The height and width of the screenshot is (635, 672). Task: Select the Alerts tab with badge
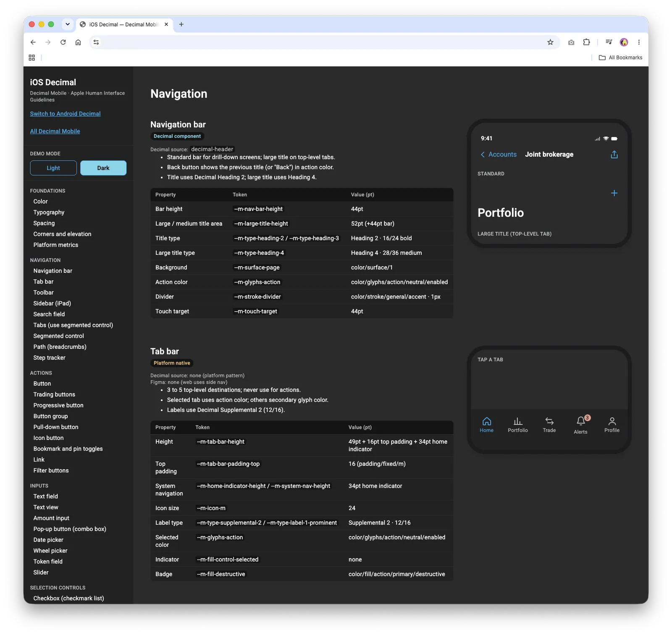580,425
